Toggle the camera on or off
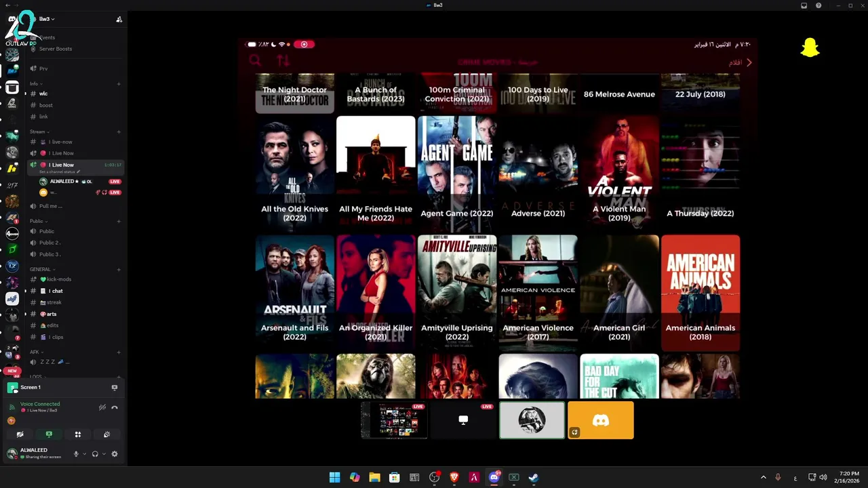The height and width of the screenshot is (488, 868). (20, 434)
